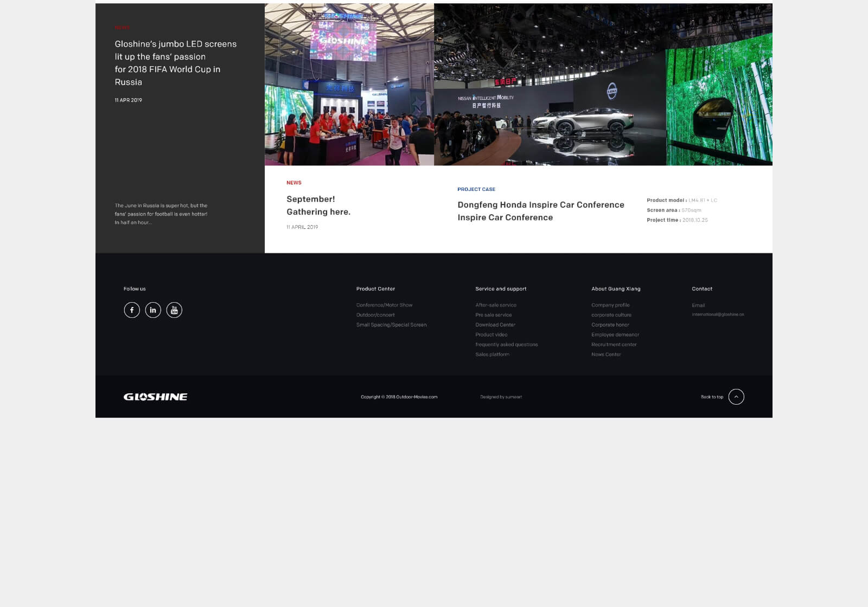The image size is (868, 607).
Task: Go to Sales platform page
Action: (493, 354)
